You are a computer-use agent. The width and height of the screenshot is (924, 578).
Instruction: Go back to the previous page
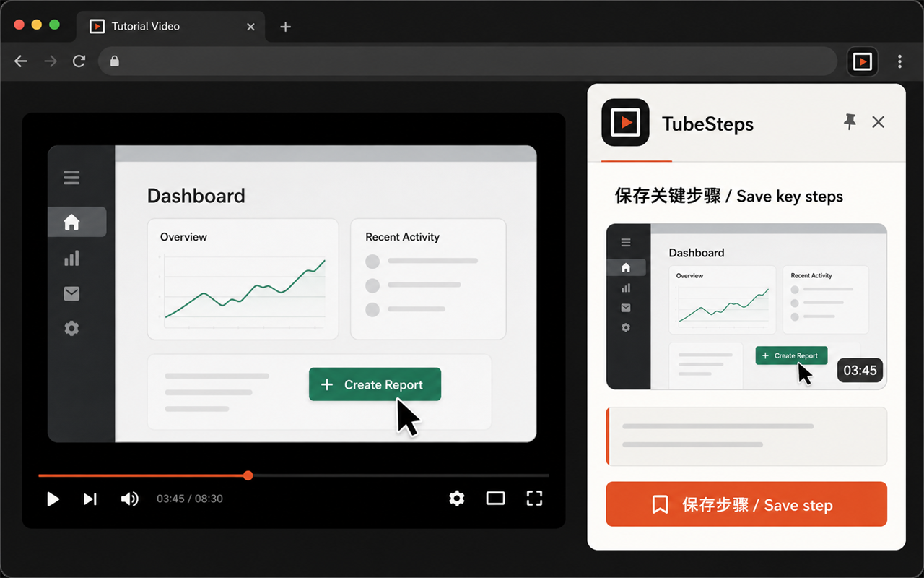click(21, 61)
